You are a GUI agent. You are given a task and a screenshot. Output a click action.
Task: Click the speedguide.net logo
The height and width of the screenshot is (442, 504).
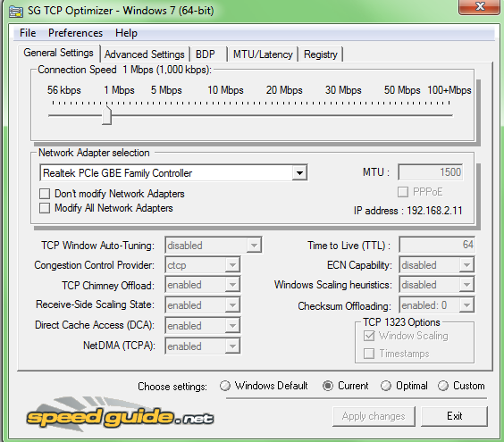[120, 415]
